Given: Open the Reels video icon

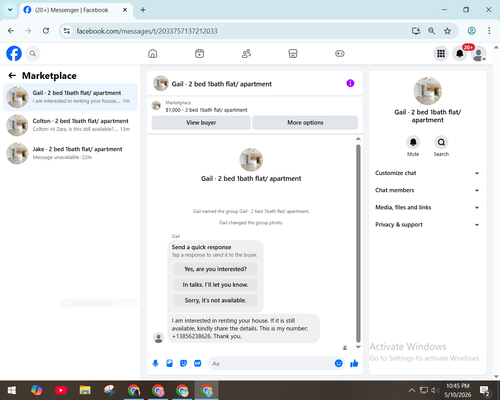Looking at the screenshot, I should [x=199, y=53].
